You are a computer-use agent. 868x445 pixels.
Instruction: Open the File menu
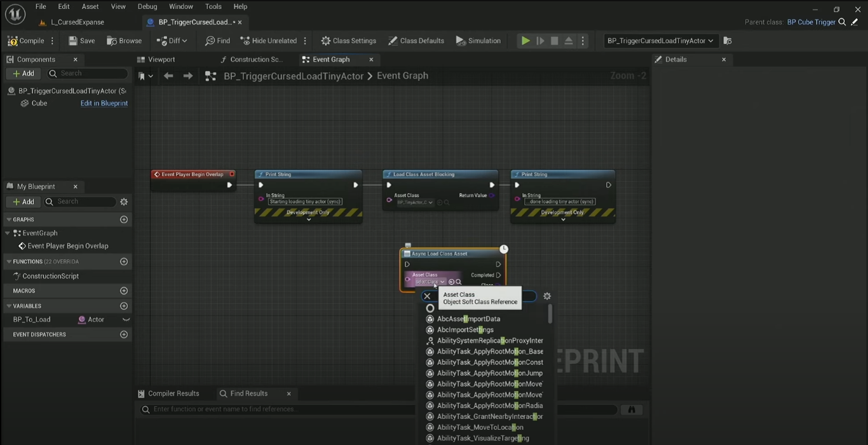(41, 6)
